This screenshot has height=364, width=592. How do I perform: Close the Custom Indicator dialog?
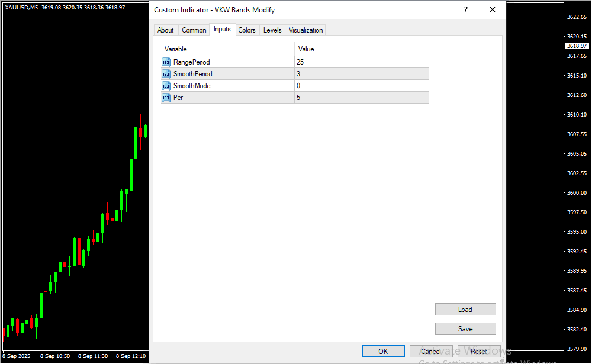(x=493, y=10)
